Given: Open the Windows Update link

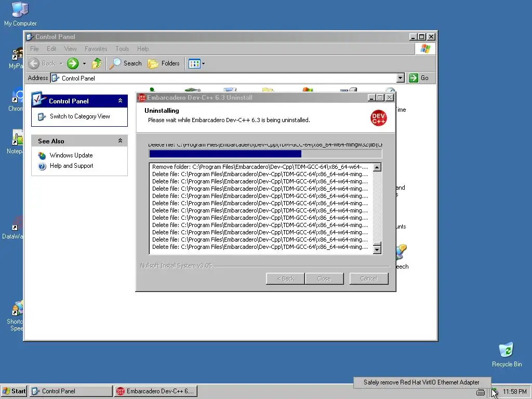Looking at the screenshot, I should 71,155.
